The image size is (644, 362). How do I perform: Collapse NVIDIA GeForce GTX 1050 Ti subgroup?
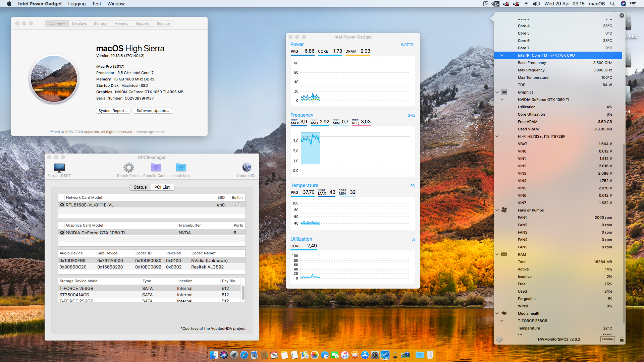(502, 100)
